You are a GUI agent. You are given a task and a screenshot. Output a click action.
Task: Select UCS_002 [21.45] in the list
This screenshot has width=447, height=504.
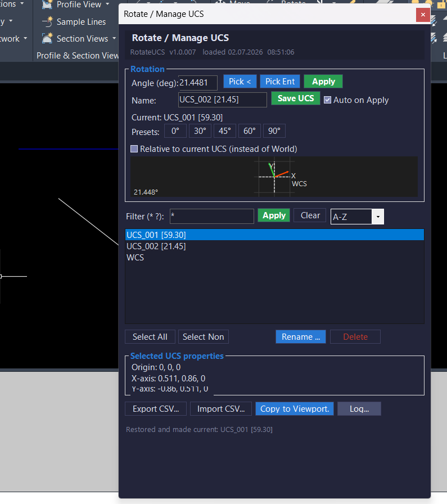click(x=274, y=246)
